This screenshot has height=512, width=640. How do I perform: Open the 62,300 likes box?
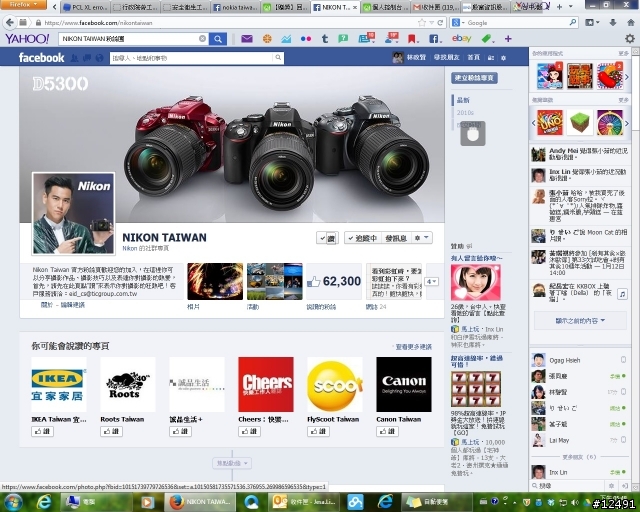[x=334, y=281]
